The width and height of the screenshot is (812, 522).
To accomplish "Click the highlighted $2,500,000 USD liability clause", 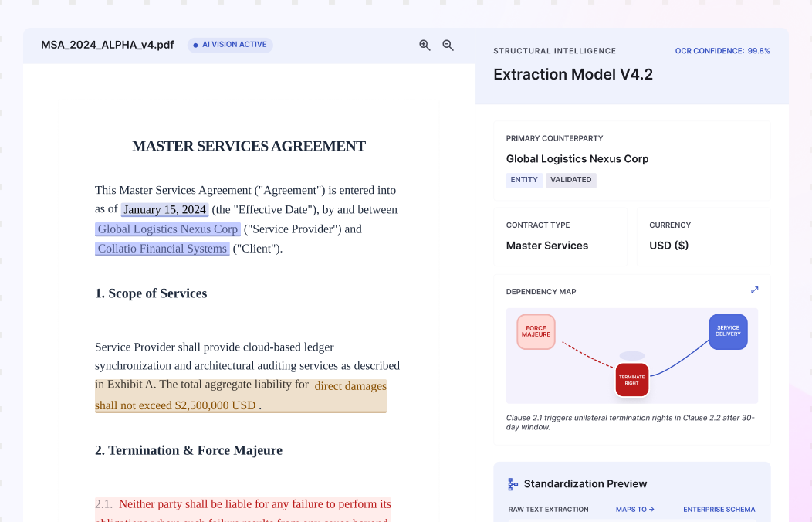I will [x=240, y=395].
